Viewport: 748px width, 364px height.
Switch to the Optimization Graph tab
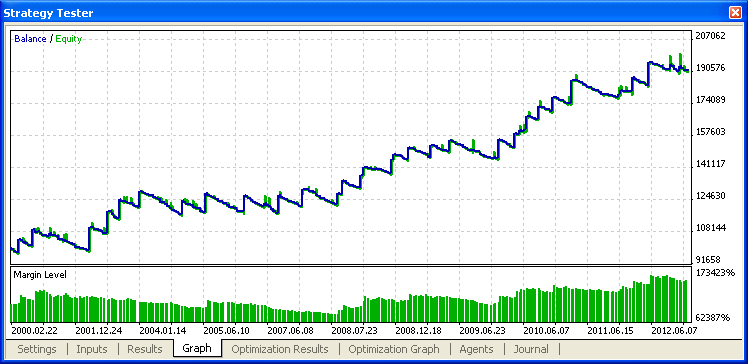(394, 349)
